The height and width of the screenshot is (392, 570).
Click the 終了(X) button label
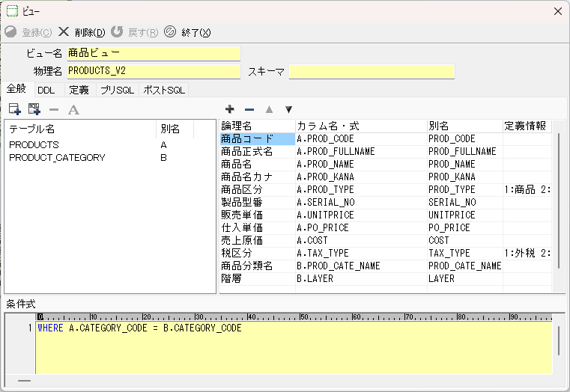coord(196,33)
